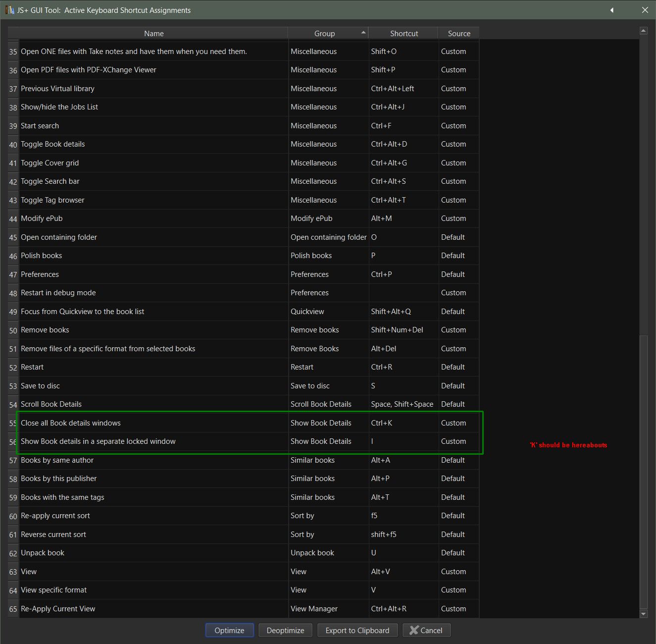Select the 'Re-apply current sort' name cell

coord(153,516)
